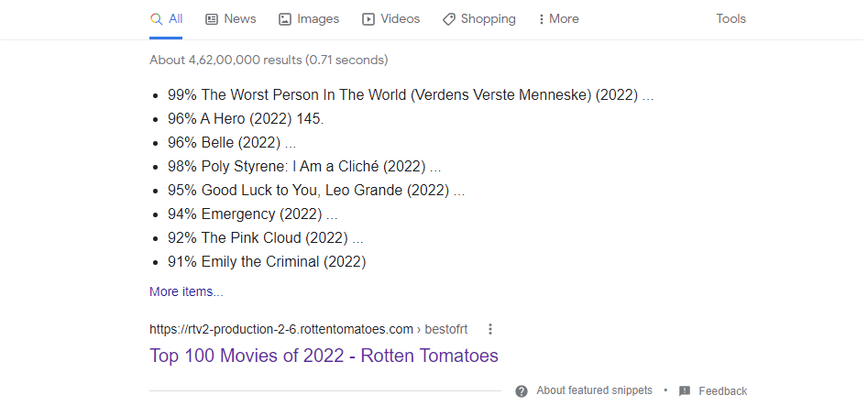Switch to the News tab
The height and width of the screenshot is (417, 868).
coord(230,19)
